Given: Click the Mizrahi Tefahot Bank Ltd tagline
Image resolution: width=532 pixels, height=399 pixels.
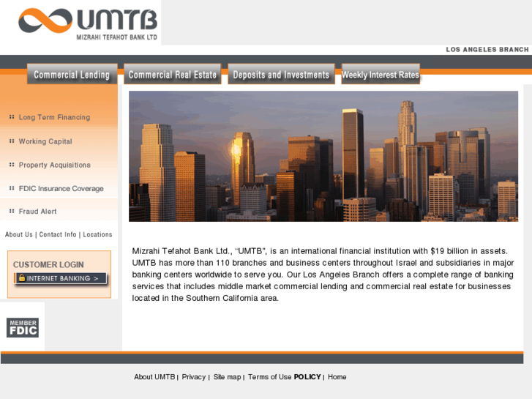Looking at the screenshot, I should pyautogui.click(x=116, y=37).
